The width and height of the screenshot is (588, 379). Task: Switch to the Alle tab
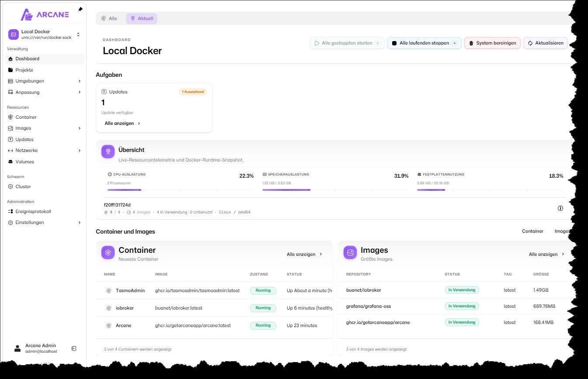click(109, 18)
